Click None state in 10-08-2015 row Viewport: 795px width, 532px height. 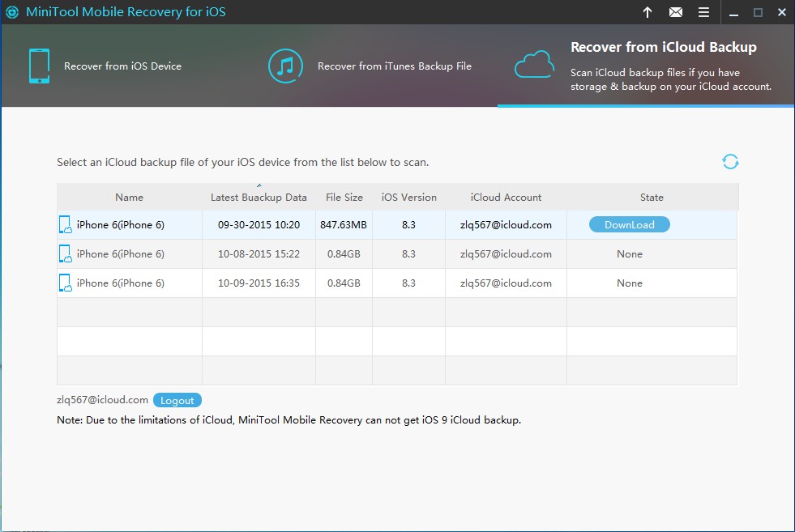point(629,253)
